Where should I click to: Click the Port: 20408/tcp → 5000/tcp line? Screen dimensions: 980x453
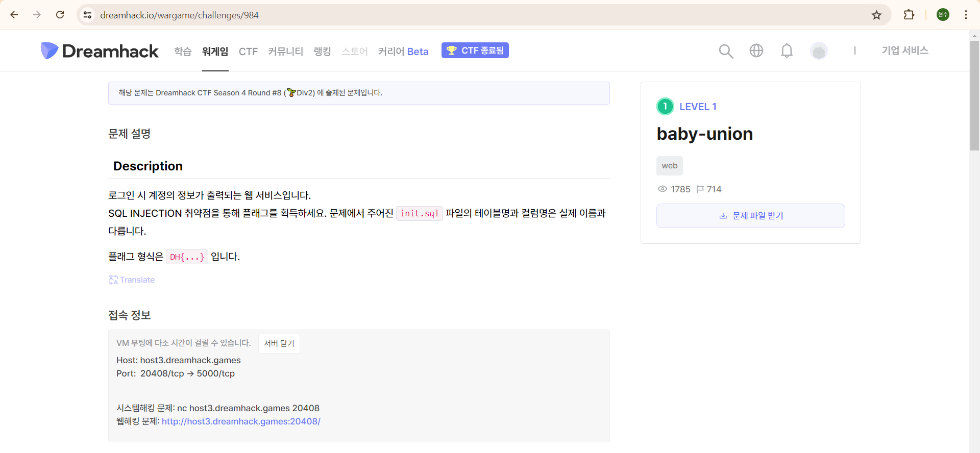pyautogui.click(x=176, y=373)
